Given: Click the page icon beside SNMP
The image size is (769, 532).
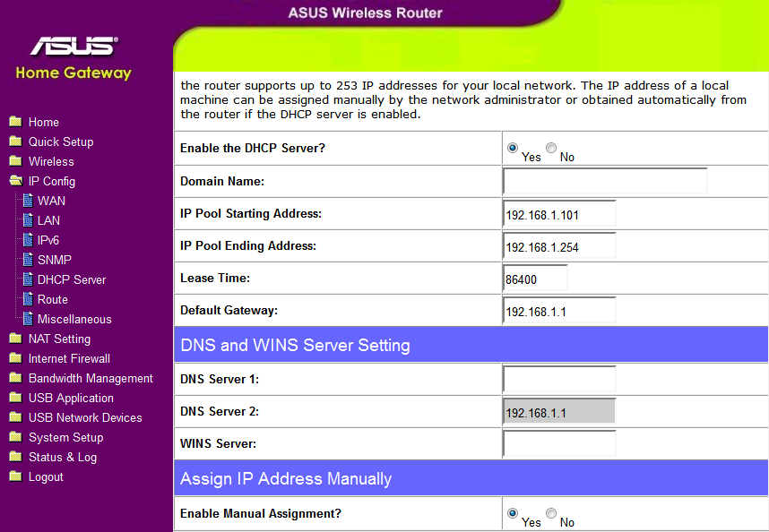Looking at the screenshot, I should tap(28, 260).
